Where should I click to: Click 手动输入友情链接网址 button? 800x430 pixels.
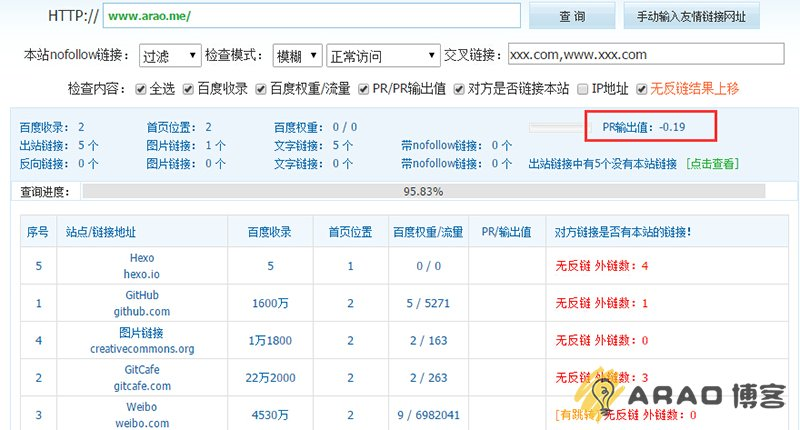(691, 16)
